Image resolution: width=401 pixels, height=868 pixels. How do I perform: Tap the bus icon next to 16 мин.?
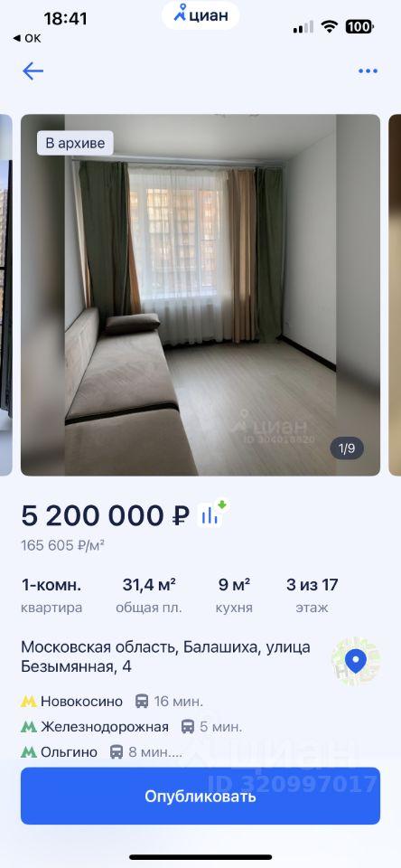[x=142, y=702]
